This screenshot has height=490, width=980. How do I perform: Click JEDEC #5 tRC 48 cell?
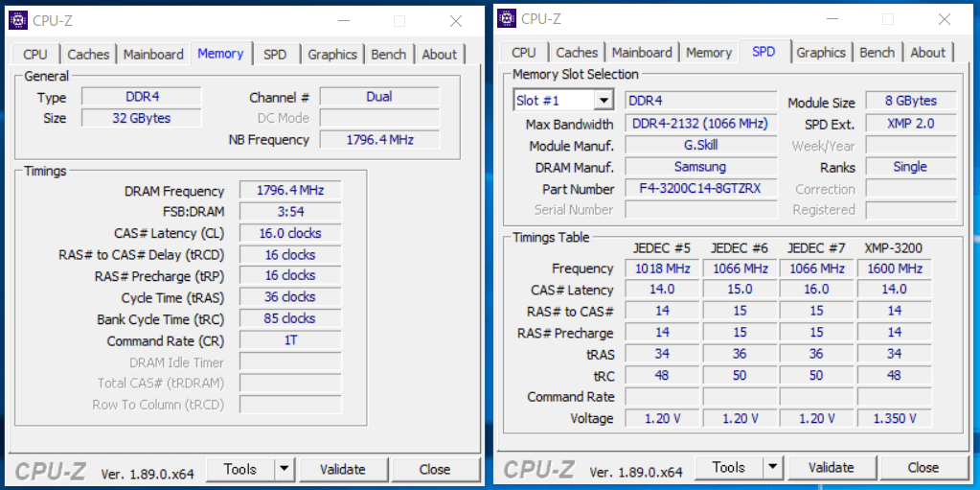[663, 376]
